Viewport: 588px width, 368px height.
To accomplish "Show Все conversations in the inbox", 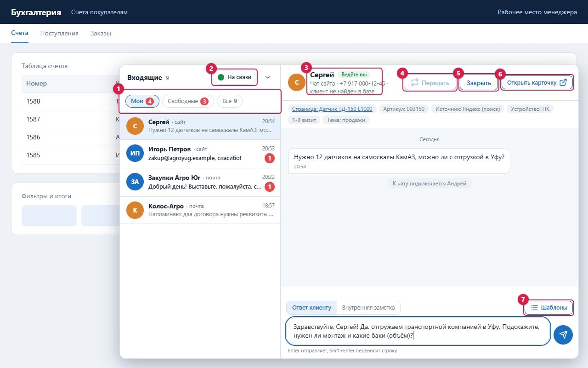I will click(229, 101).
